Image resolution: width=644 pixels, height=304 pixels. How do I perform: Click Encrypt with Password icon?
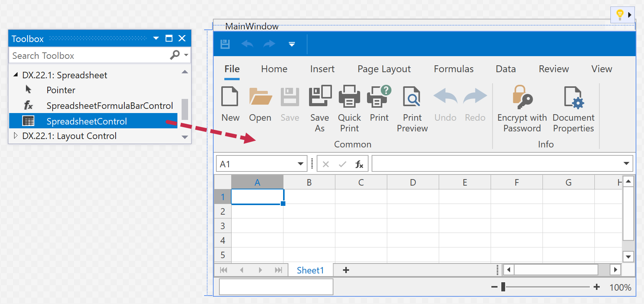522,96
